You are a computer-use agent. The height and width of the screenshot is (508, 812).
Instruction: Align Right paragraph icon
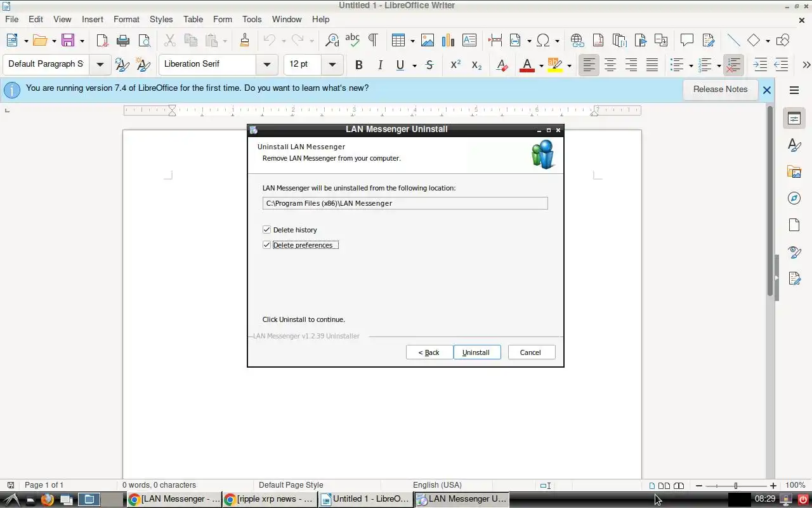631,65
